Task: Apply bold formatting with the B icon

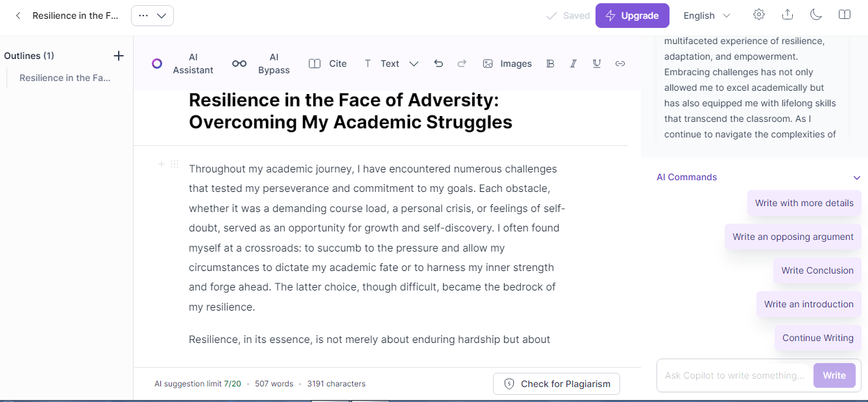Action: tap(550, 64)
